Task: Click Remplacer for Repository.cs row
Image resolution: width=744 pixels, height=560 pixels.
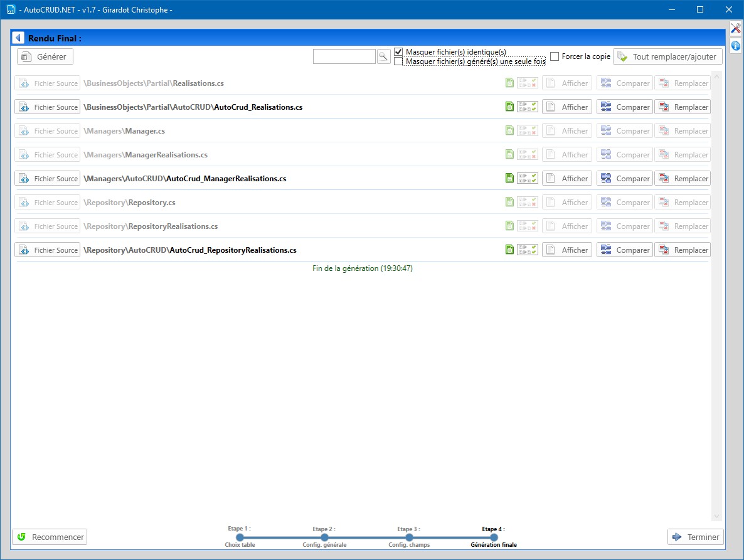Action: click(683, 202)
